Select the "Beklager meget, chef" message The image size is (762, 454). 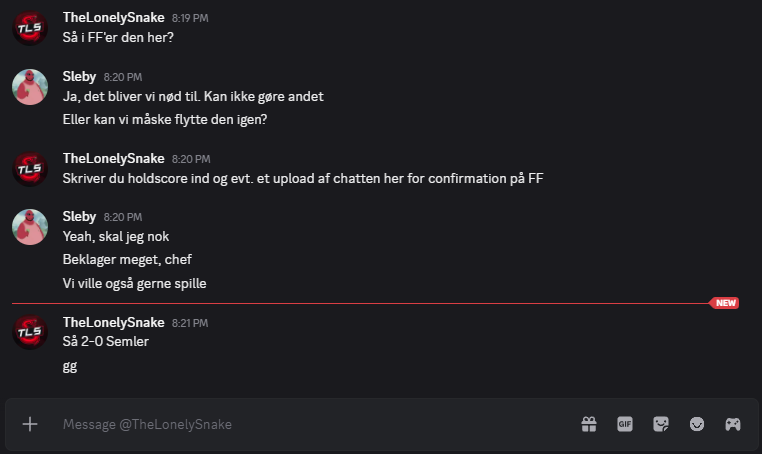(x=127, y=260)
